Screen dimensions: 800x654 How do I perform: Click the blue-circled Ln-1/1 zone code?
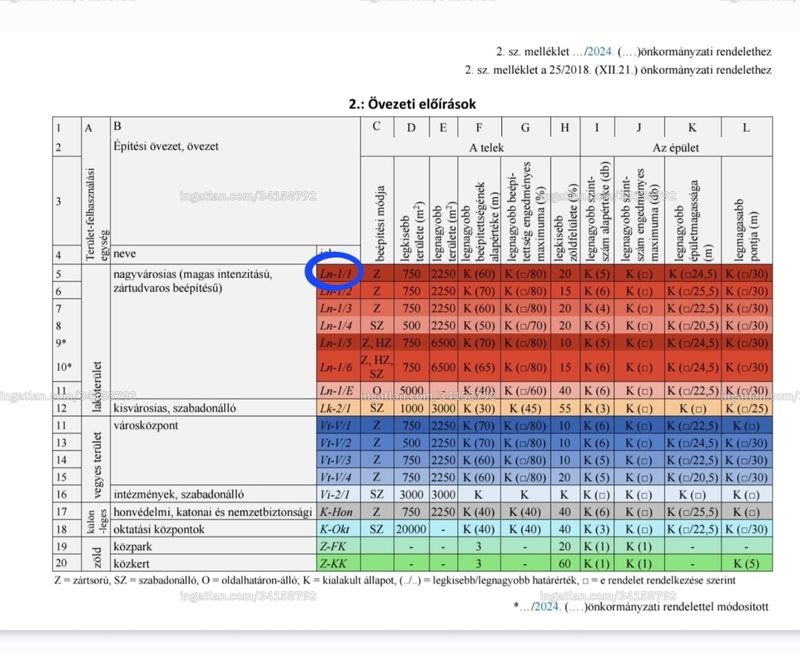(336, 274)
